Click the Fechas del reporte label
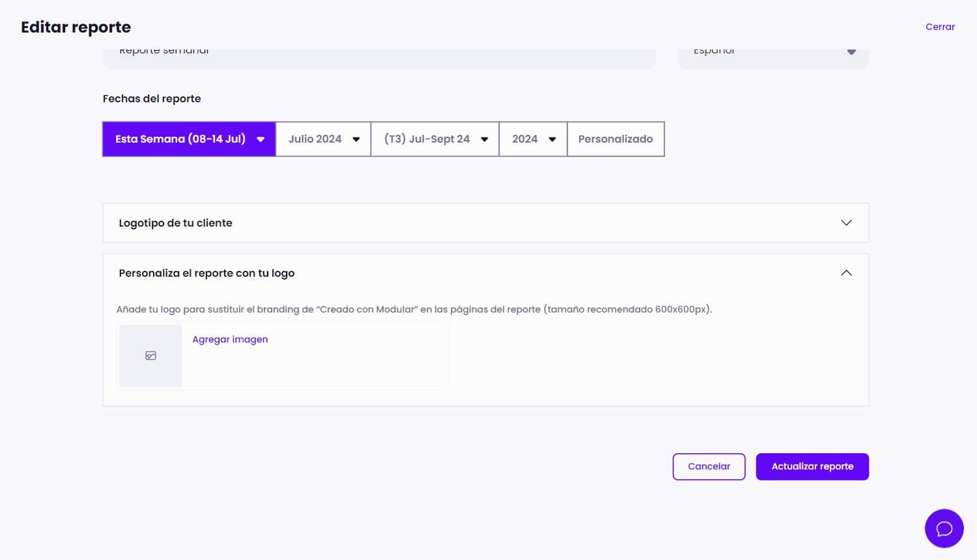 152,98
